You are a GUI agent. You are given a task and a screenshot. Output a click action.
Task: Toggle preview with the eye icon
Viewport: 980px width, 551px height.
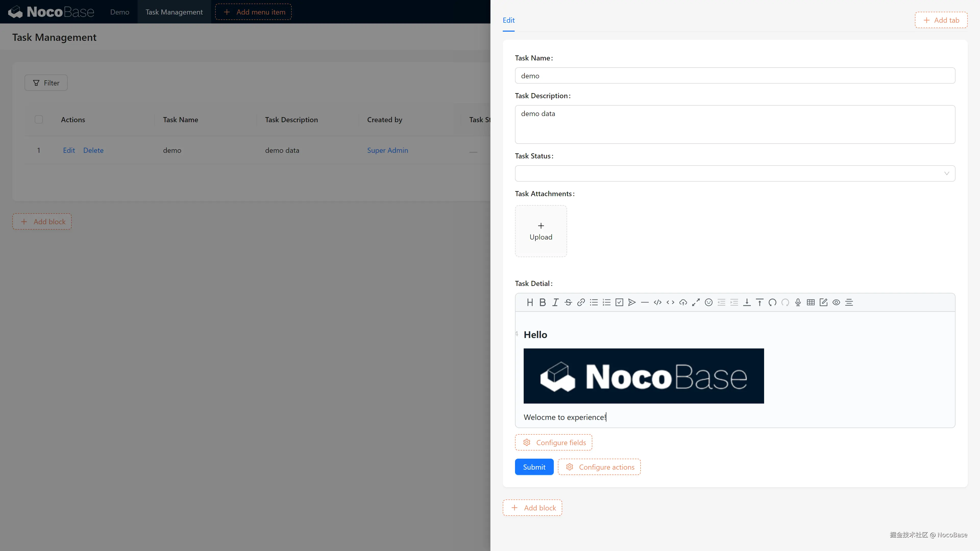click(x=836, y=302)
